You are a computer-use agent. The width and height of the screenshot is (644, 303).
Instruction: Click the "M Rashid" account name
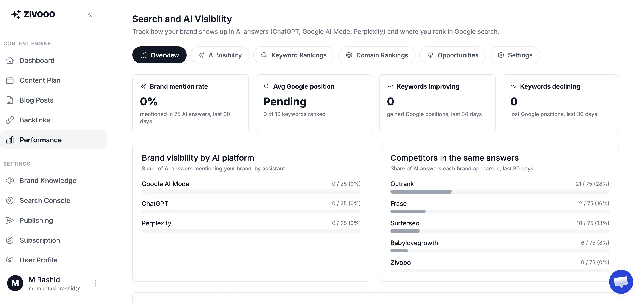[44, 280]
